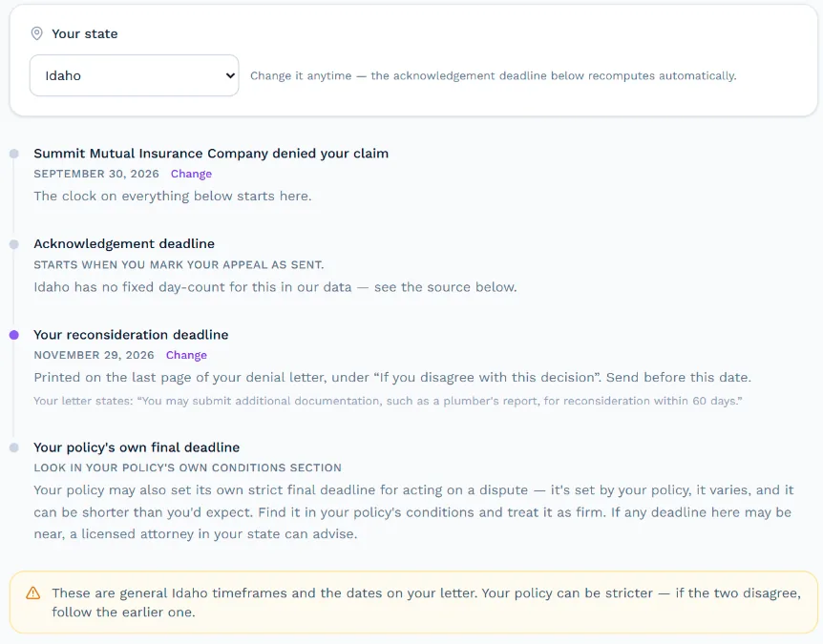Viewport: 823px width, 644px height.
Task: Click the gray dot beside claim denied step
Action: tap(14, 154)
